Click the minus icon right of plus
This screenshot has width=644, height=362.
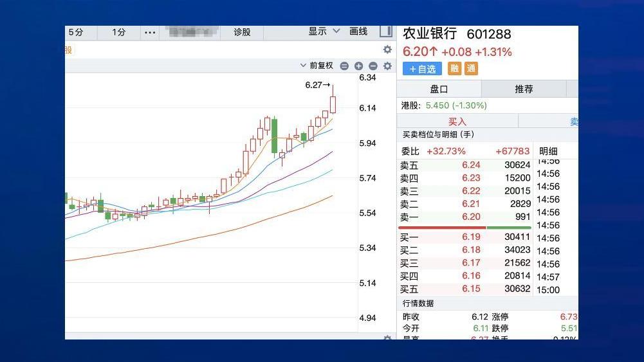(x=373, y=66)
